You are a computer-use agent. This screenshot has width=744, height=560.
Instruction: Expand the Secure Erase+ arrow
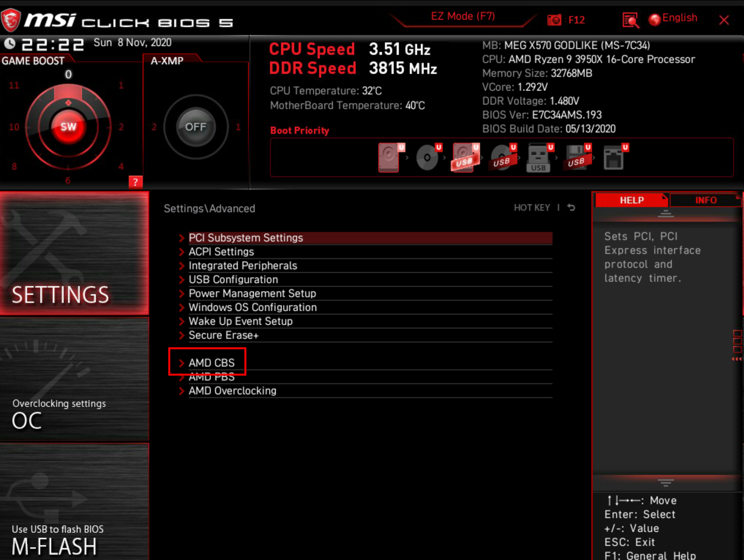(181, 335)
